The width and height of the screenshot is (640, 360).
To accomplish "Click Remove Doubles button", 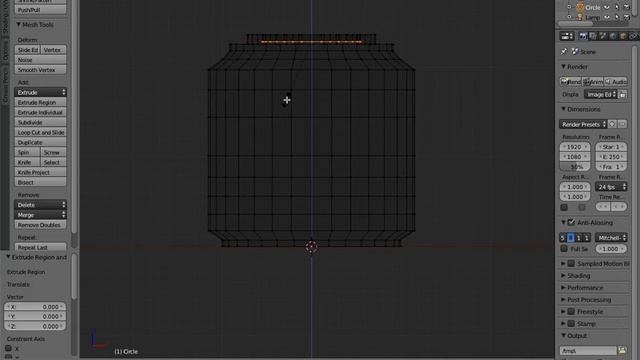I will coord(40,225).
